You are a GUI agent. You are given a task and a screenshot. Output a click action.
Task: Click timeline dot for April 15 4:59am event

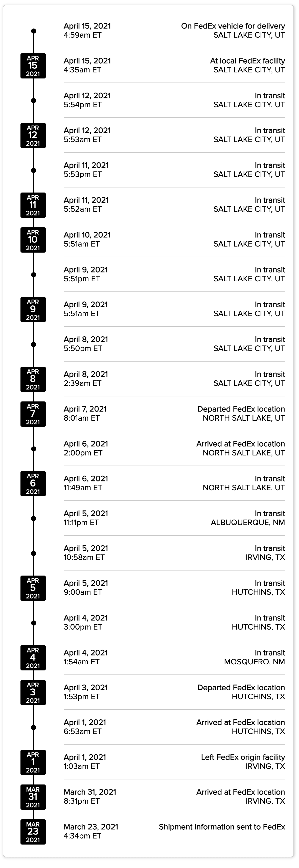(33, 31)
